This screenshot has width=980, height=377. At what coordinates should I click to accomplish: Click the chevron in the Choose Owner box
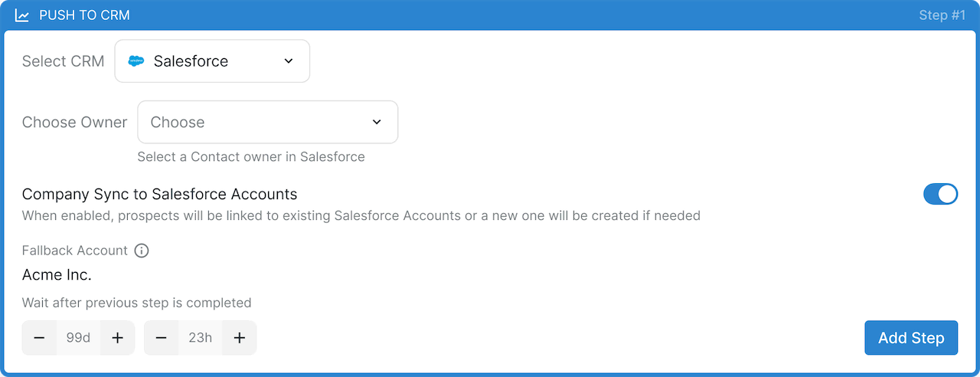coord(377,122)
